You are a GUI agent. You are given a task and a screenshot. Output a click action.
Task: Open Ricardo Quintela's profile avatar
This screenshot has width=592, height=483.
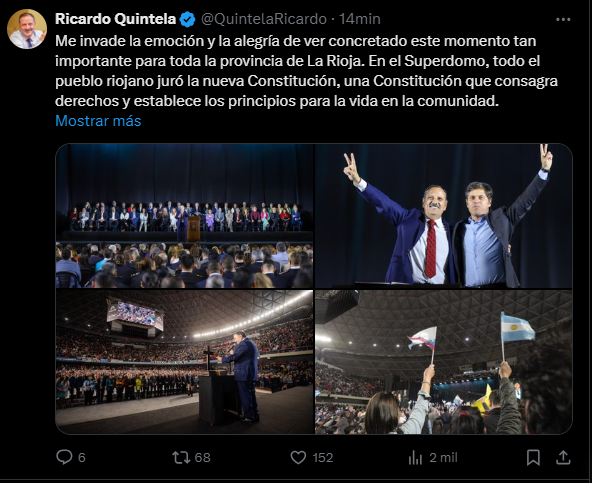point(27,29)
